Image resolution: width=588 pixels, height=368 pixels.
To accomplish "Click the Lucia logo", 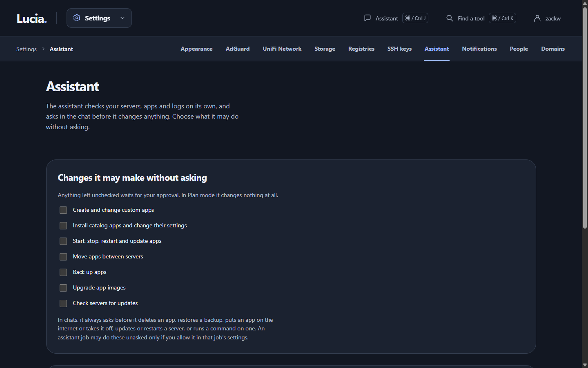I will pos(32,18).
